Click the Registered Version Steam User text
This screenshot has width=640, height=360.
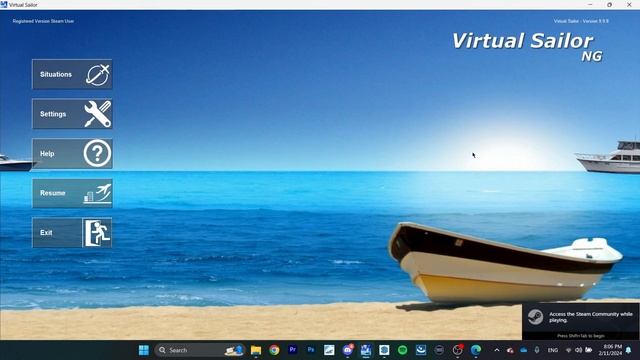pos(43,21)
